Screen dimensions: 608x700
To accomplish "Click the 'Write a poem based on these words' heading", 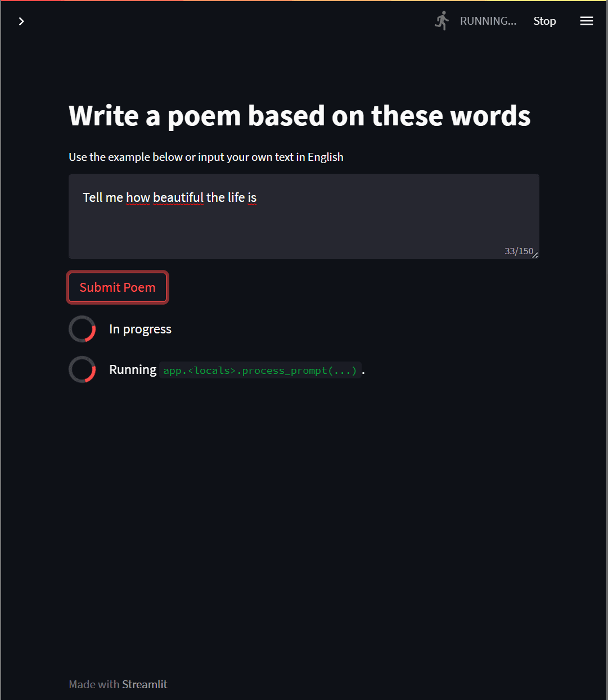I will click(x=299, y=116).
